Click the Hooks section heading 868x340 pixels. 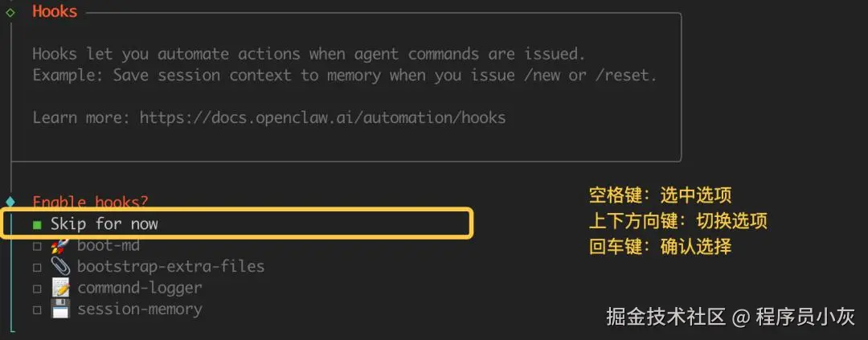coord(55,12)
